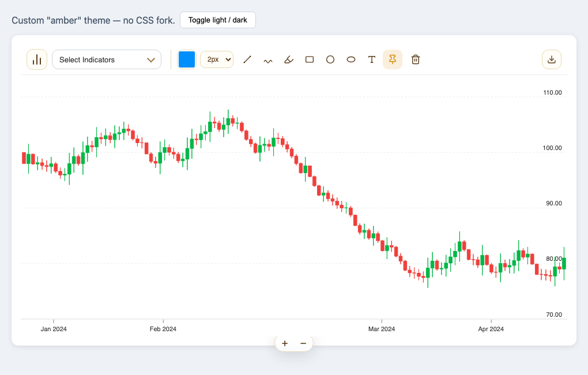Zoom in with the plus button

coord(285,343)
